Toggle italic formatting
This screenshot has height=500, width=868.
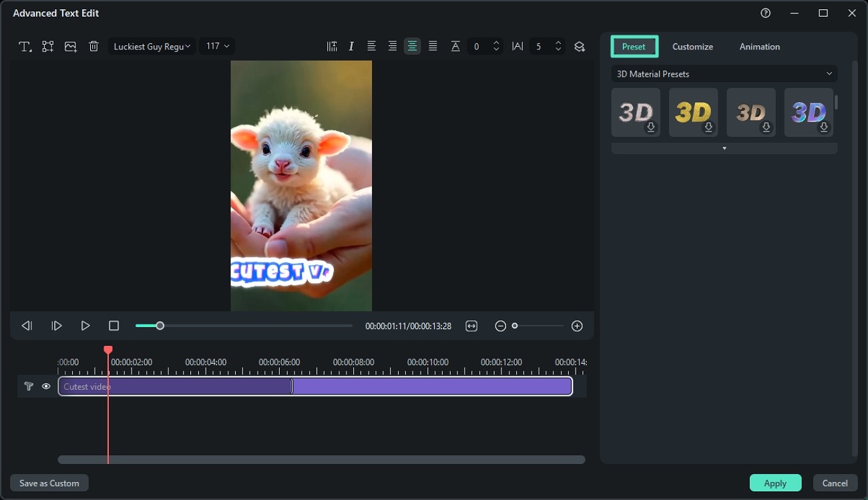tap(351, 46)
